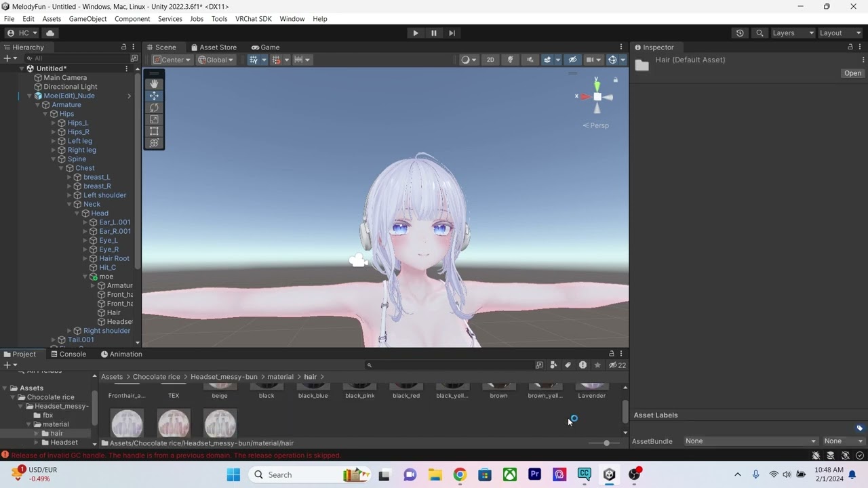Click the Pause button
Viewport: 868px width, 488px height.
(x=434, y=33)
